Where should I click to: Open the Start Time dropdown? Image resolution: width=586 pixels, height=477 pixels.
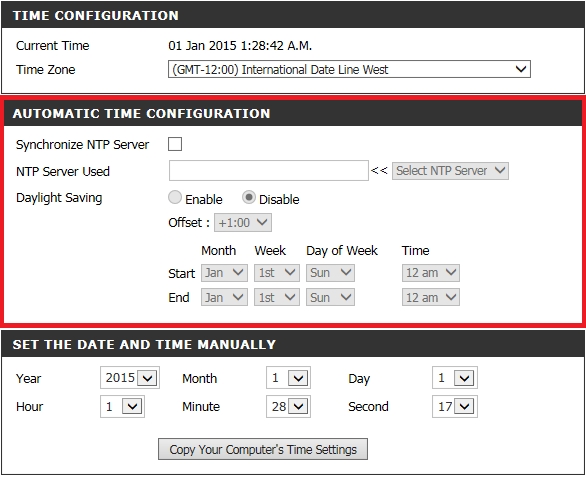[x=431, y=273]
